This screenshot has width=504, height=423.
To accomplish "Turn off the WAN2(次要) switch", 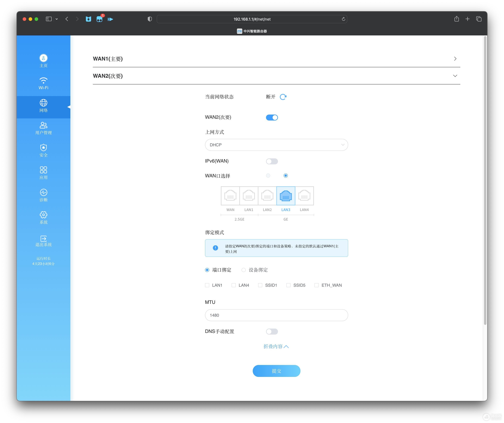I will [272, 117].
